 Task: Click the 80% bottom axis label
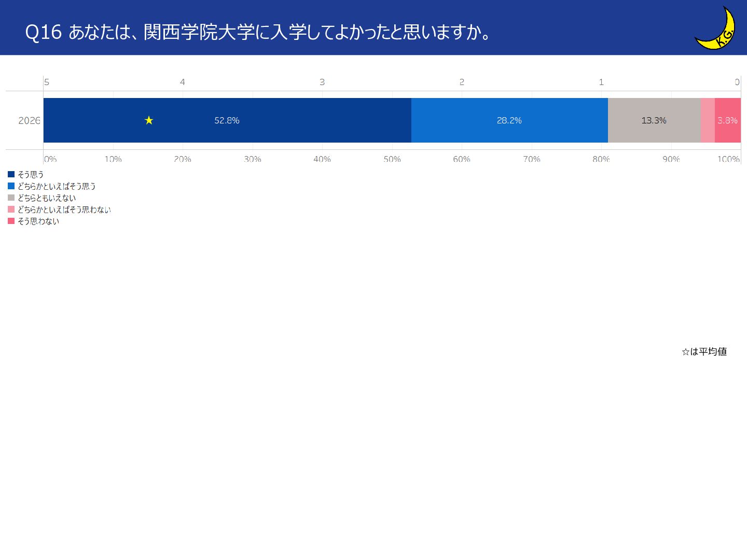tap(601, 159)
